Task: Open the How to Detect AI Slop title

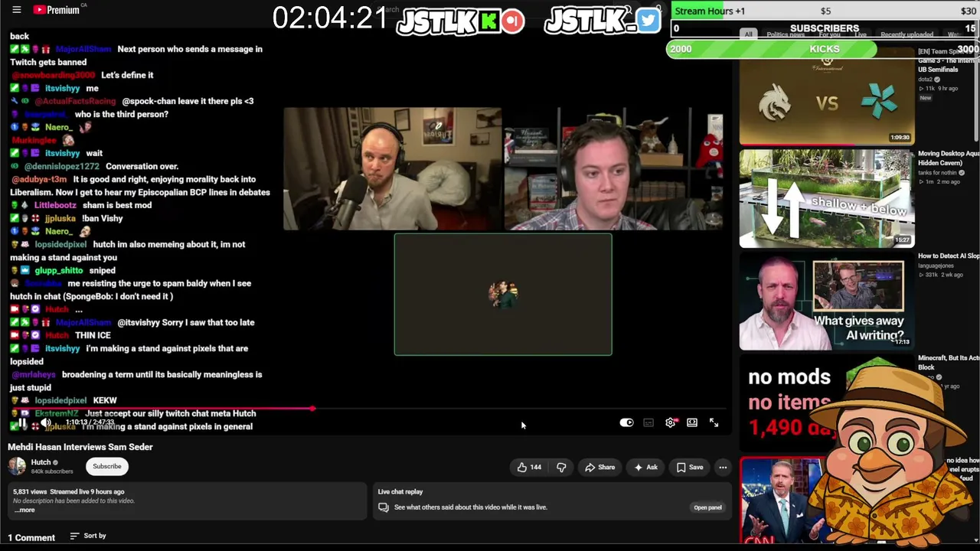Action: point(949,256)
